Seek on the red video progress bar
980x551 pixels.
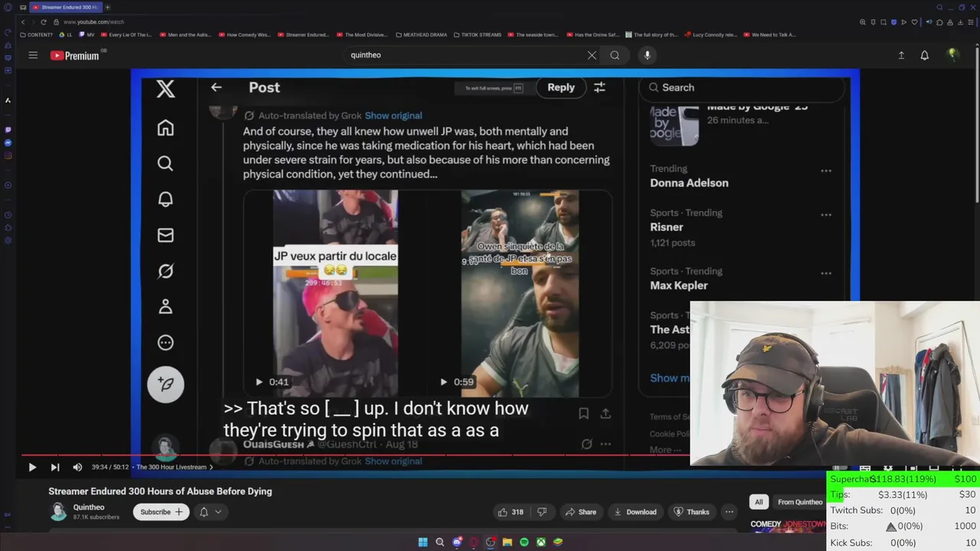tap(355, 455)
